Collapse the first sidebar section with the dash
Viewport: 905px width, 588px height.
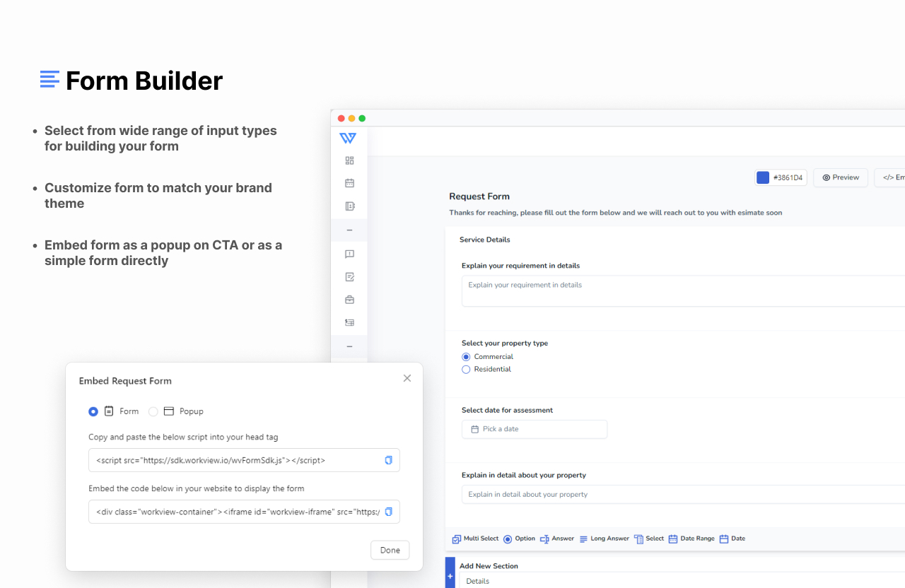(x=349, y=230)
